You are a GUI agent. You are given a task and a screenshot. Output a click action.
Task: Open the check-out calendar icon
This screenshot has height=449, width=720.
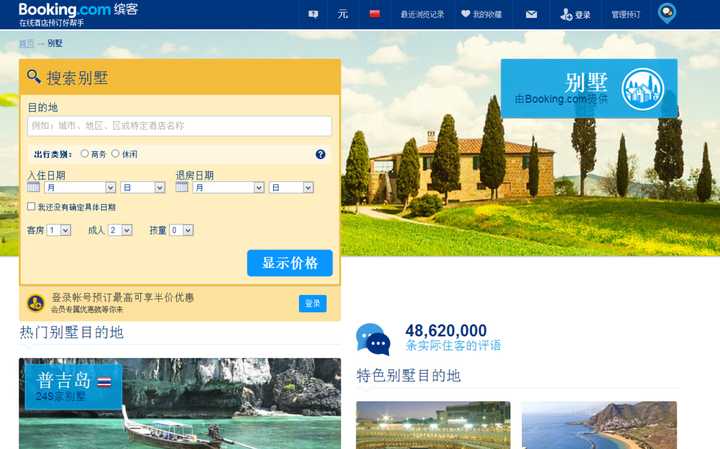[182, 187]
